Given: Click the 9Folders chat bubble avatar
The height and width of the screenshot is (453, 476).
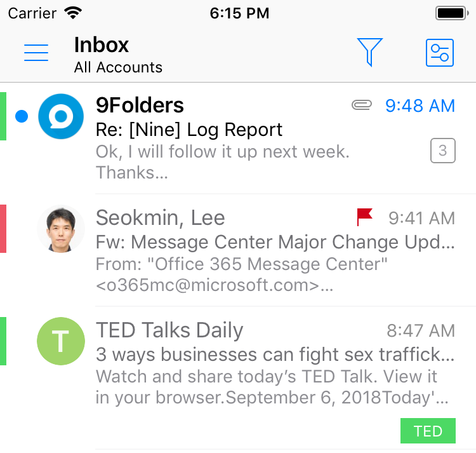Looking at the screenshot, I should point(61,116).
